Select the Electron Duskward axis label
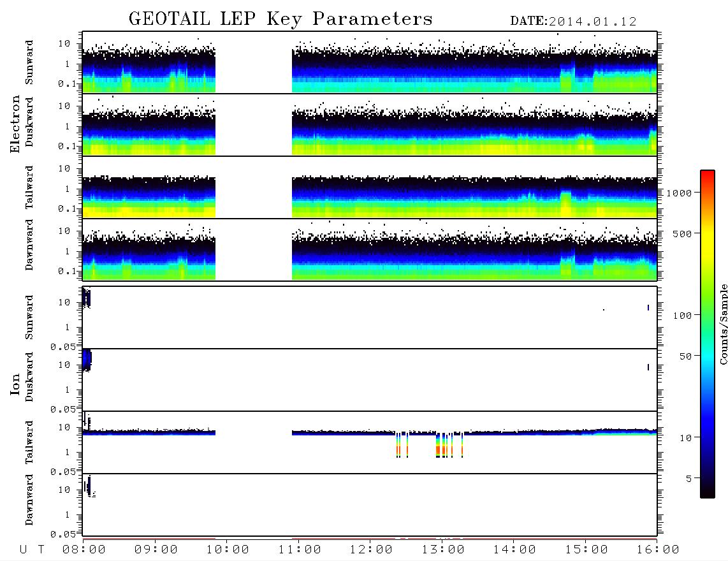Image resolution: width=728 pixels, height=561 pixels. [29, 122]
